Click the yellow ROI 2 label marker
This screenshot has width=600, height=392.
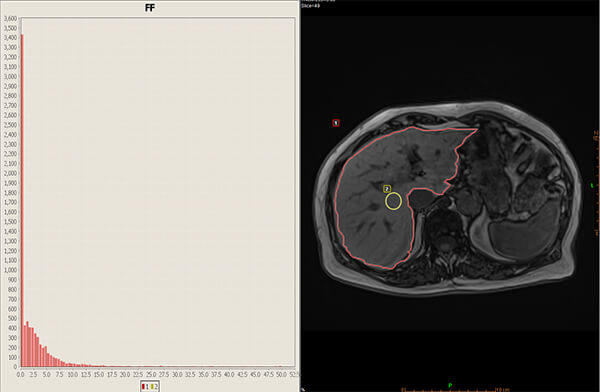[387, 189]
